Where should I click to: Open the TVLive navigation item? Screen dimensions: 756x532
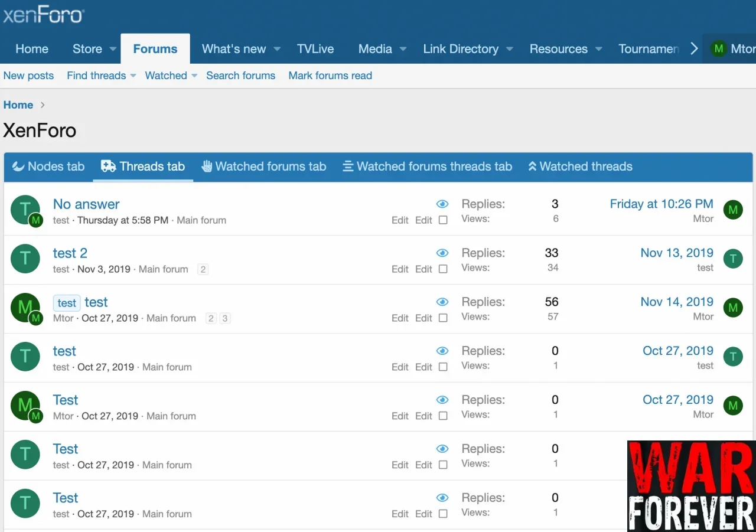[315, 49]
